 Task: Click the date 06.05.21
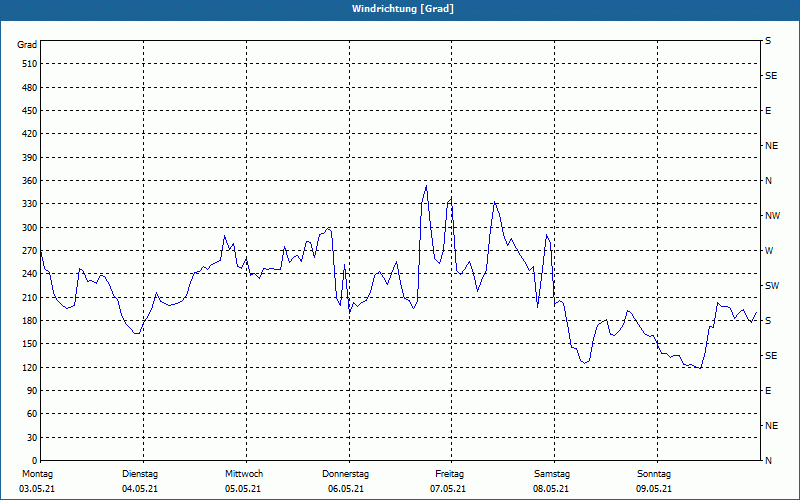coord(346,489)
